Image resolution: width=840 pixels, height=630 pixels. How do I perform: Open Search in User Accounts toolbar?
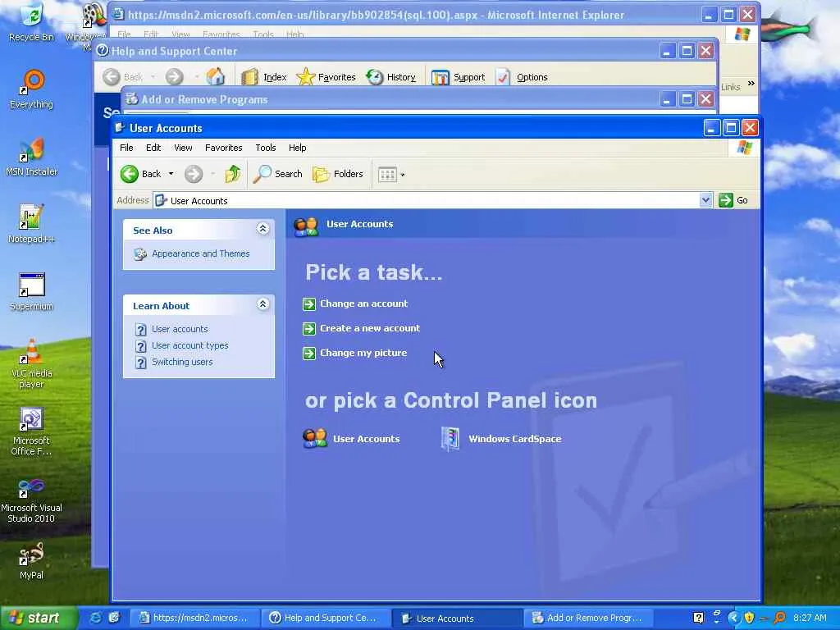coord(278,174)
